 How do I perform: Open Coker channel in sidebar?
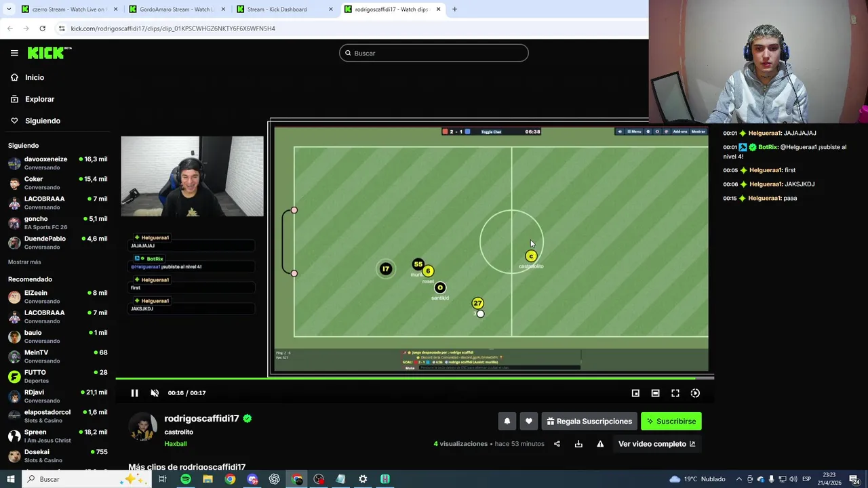[x=58, y=183]
